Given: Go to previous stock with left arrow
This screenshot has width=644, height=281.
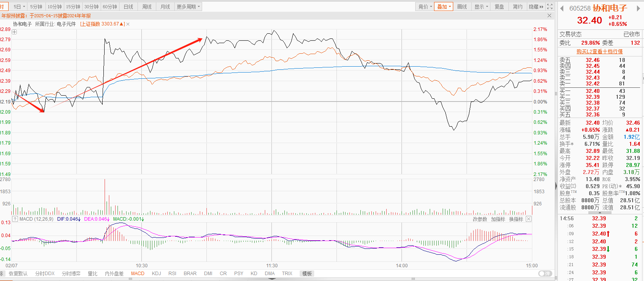Looking at the screenshot, I should coord(562,8).
